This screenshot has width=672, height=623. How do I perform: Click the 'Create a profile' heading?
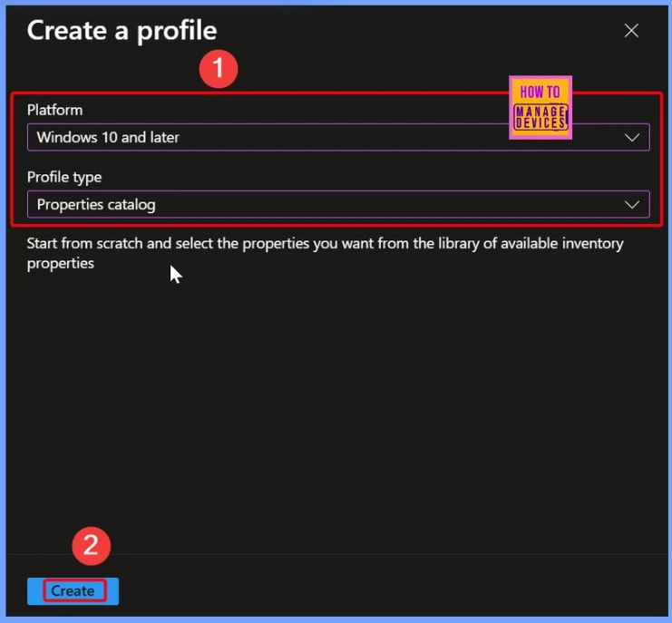pyautogui.click(x=122, y=31)
